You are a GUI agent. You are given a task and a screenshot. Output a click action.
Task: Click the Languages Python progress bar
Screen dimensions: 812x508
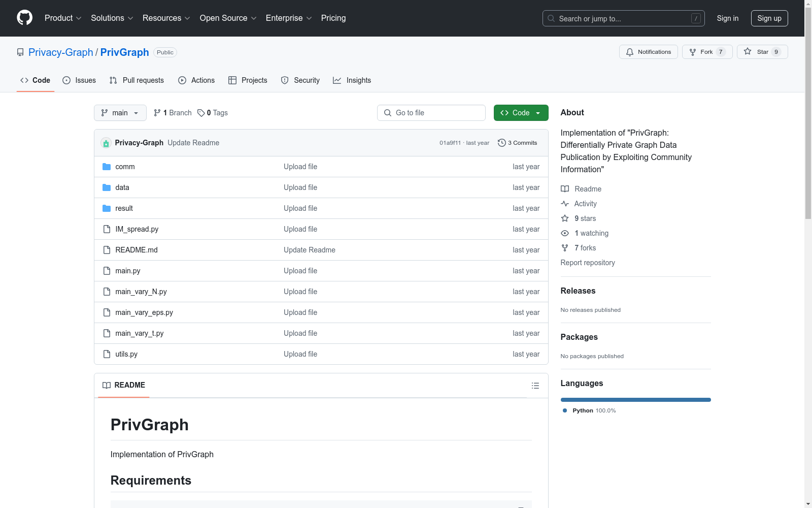(636, 400)
